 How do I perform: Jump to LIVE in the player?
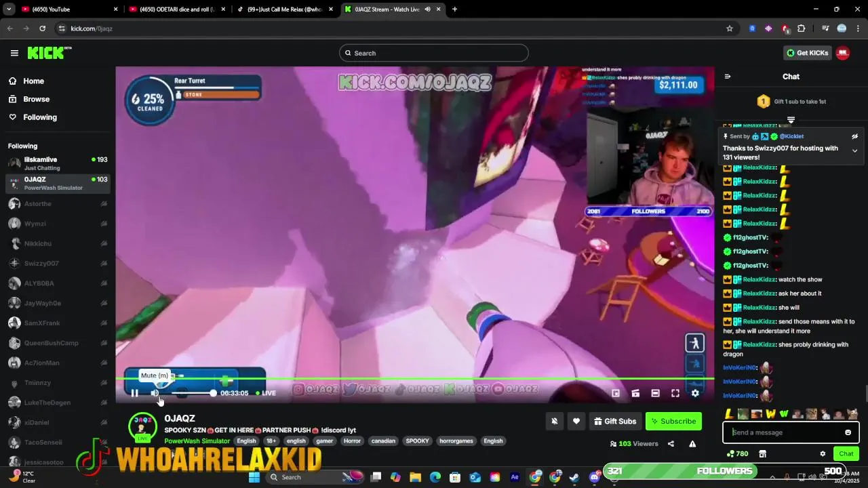tap(266, 393)
